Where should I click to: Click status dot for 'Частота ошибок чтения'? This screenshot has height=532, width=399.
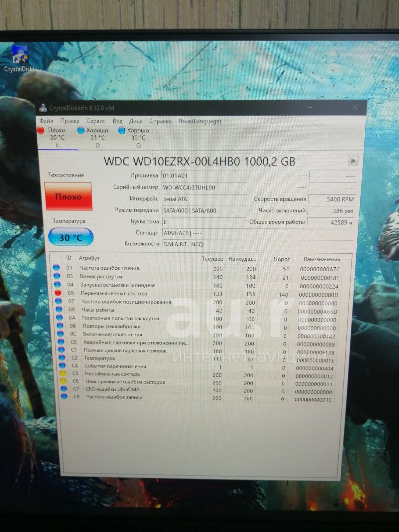(56, 267)
